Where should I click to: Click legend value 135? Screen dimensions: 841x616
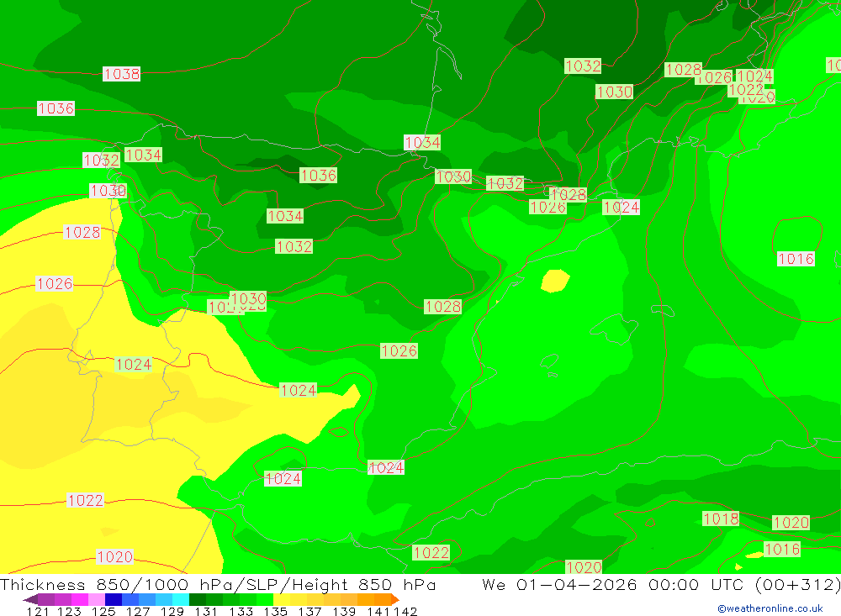[275, 611]
